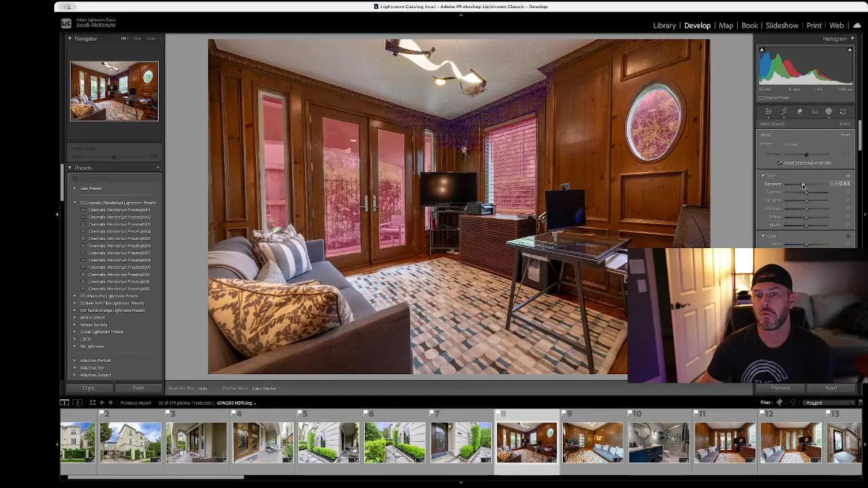
Task: Collapse the Color section triangle
Action: tap(763, 236)
